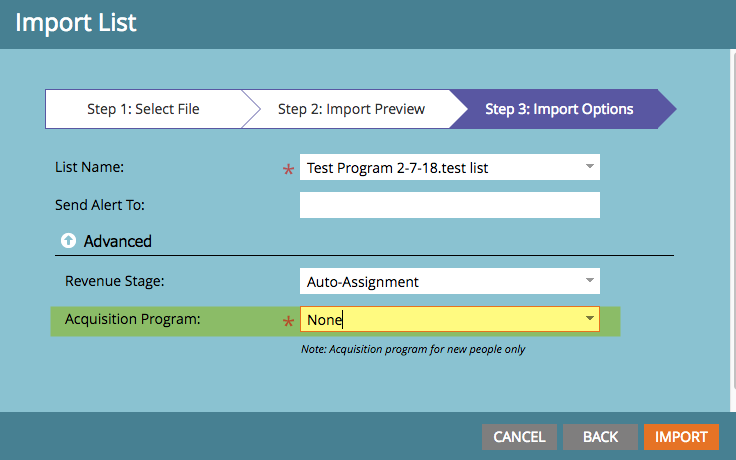The width and height of the screenshot is (736, 460).
Task: Click the CANCEL button
Action: 519,437
